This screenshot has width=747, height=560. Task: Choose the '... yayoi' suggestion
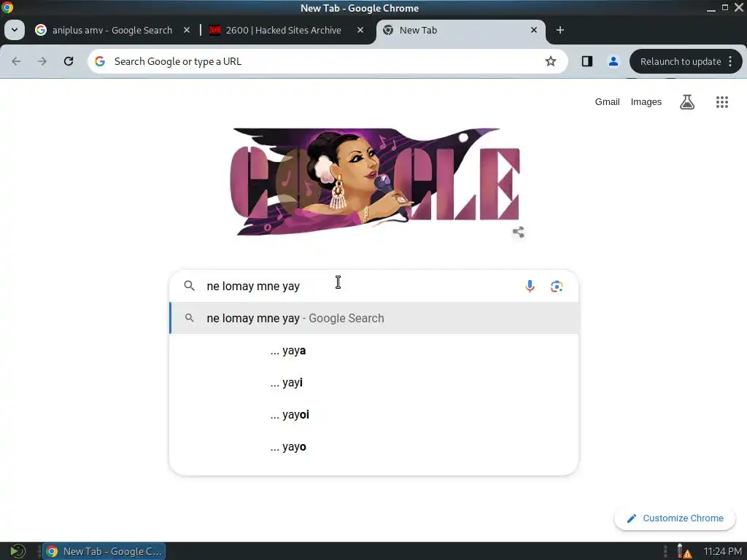click(x=374, y=415)
